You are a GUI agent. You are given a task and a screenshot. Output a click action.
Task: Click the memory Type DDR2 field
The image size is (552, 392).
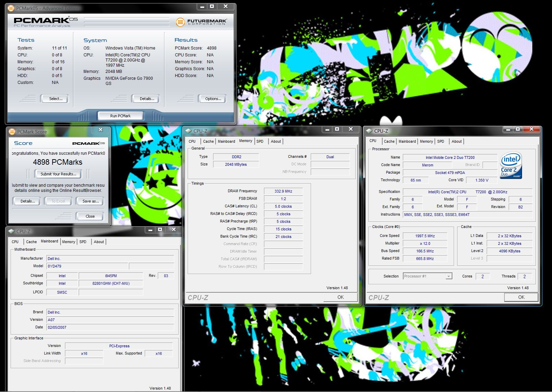(236, 157)
